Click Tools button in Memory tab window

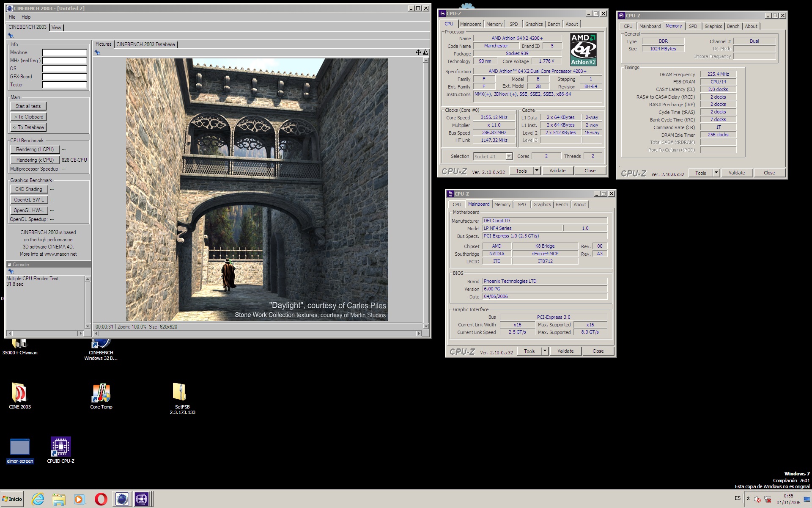click(700, 173)
